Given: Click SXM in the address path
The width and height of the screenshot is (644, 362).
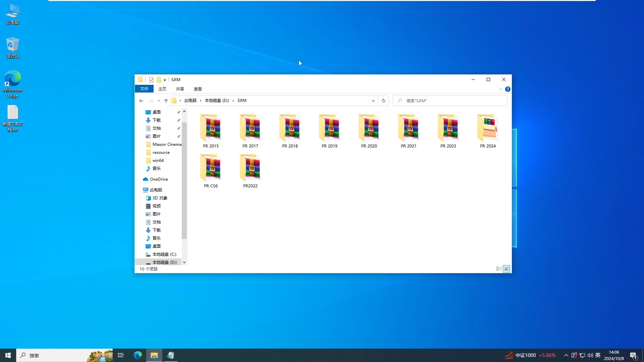Looking at the screenshot, I should (242, 100).
